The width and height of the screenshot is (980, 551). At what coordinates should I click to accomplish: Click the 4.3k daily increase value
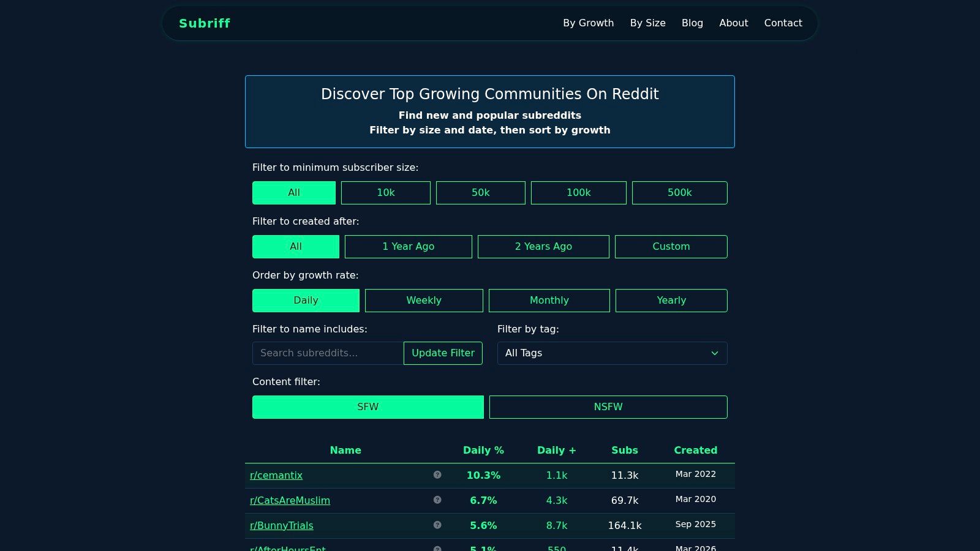[x=557, y=500]
